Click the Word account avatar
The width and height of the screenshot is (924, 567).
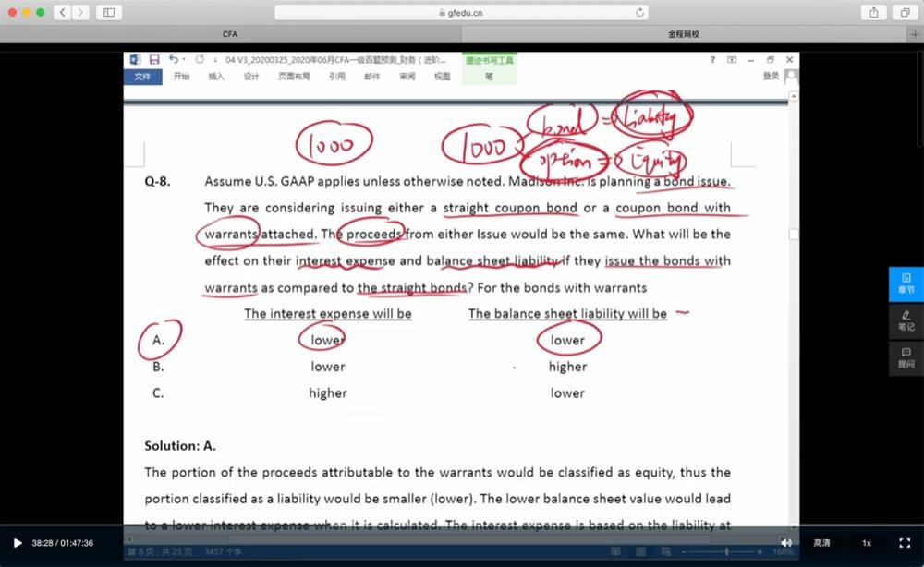792,77
